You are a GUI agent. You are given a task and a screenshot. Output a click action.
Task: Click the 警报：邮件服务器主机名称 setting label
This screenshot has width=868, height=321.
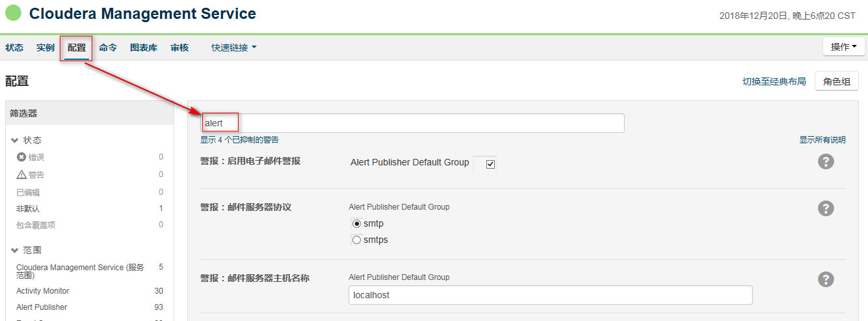[x=255, y=278]
